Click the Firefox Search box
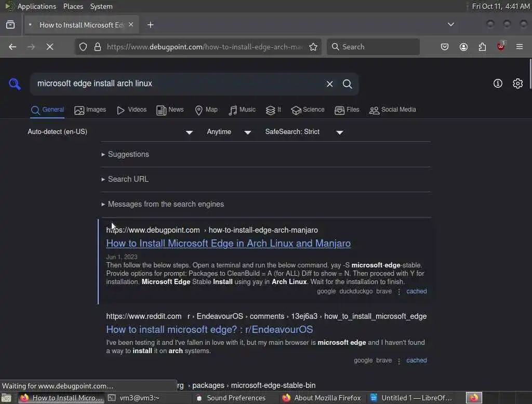Image resolution: width=532 pixels, height=404 pixels. tap(373, 47)
